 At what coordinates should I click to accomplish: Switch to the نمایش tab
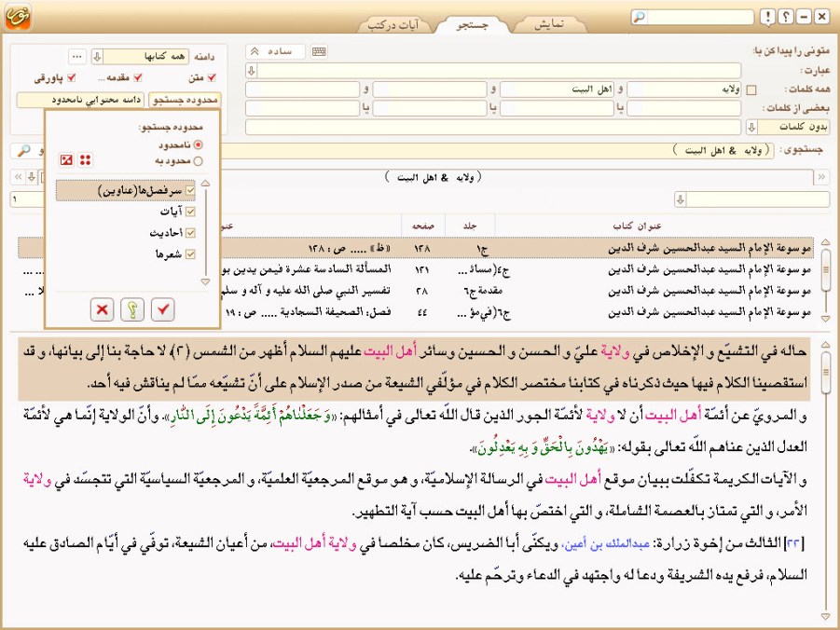coord(550,24)
